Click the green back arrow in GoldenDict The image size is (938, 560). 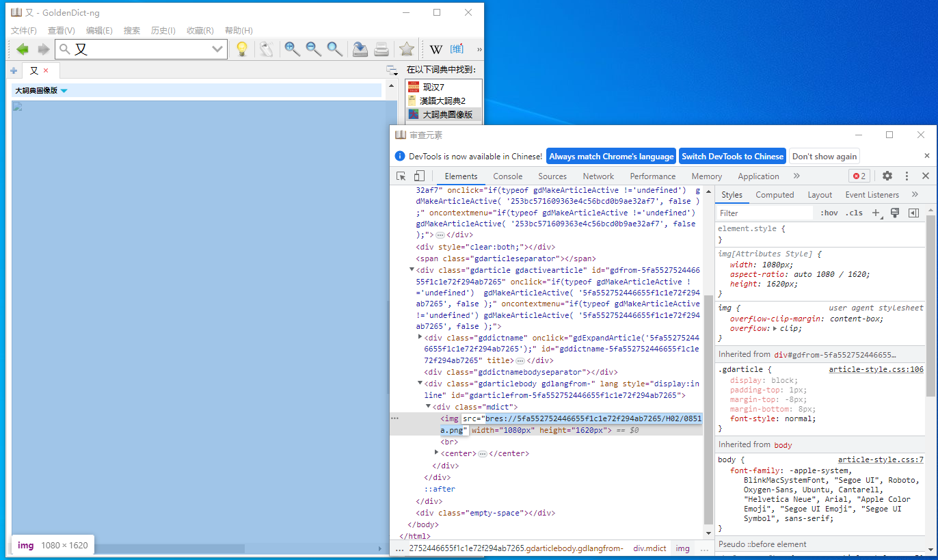(23, 49)
